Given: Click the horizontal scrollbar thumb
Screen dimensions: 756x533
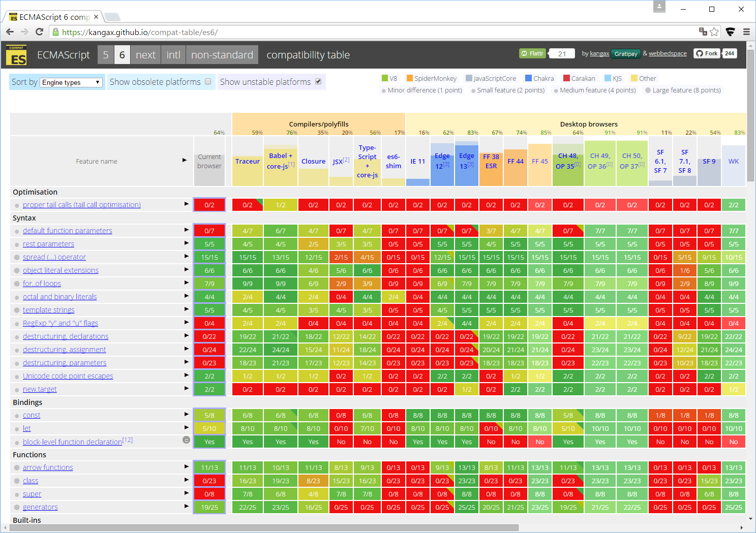Looking at the screenshot, I should pos(264,527).
